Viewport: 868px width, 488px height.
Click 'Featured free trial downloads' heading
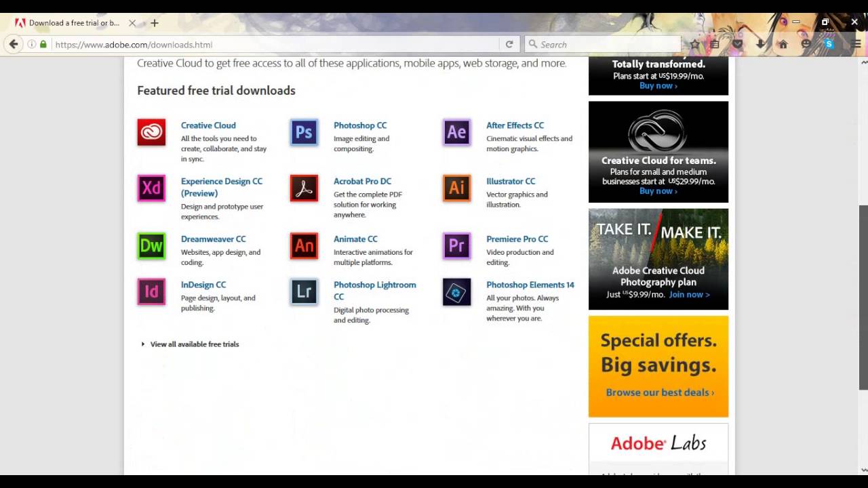[x=216, y=90]
